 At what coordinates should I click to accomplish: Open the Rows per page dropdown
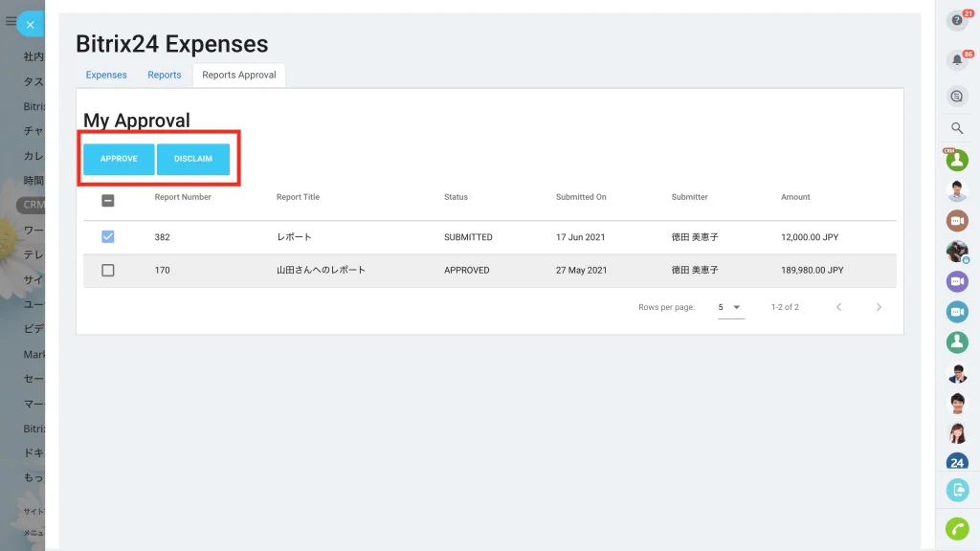730,307
